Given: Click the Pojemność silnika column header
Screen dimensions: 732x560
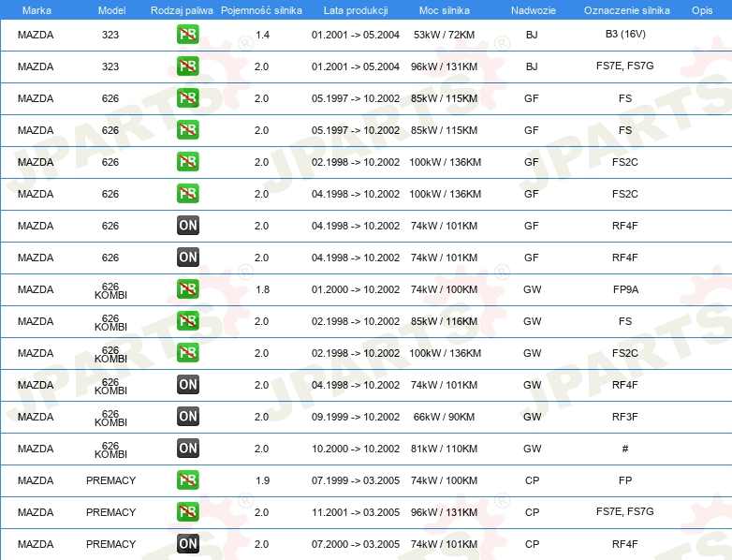Looking at the screenshot, I should [261, 10].
